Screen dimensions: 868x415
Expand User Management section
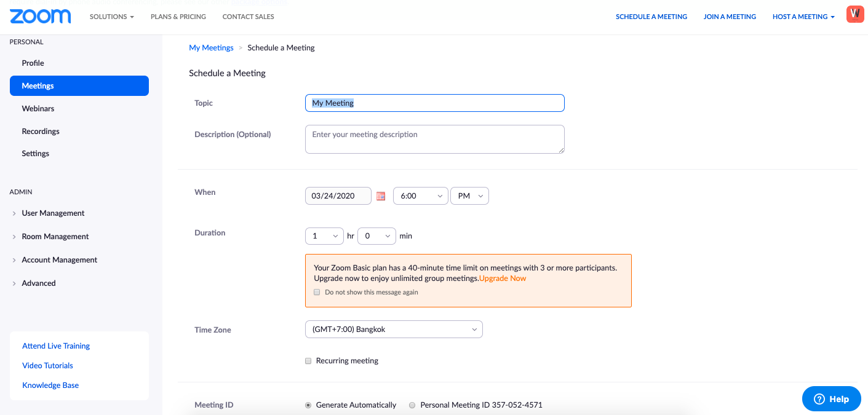[53, 213]
